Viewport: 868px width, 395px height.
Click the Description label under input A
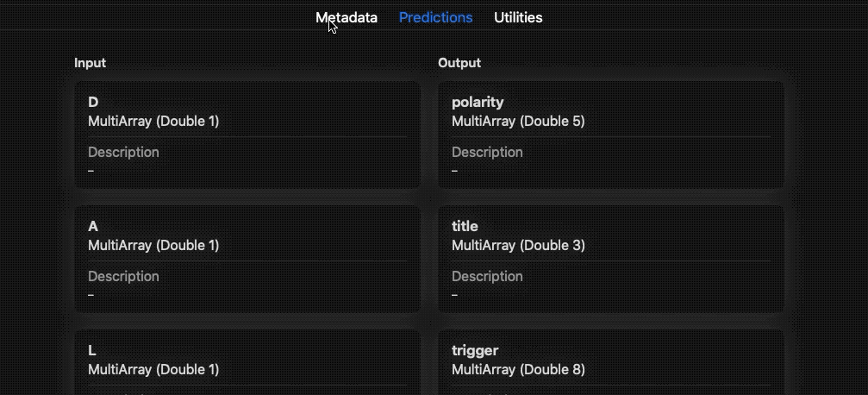tap(123, 277)
